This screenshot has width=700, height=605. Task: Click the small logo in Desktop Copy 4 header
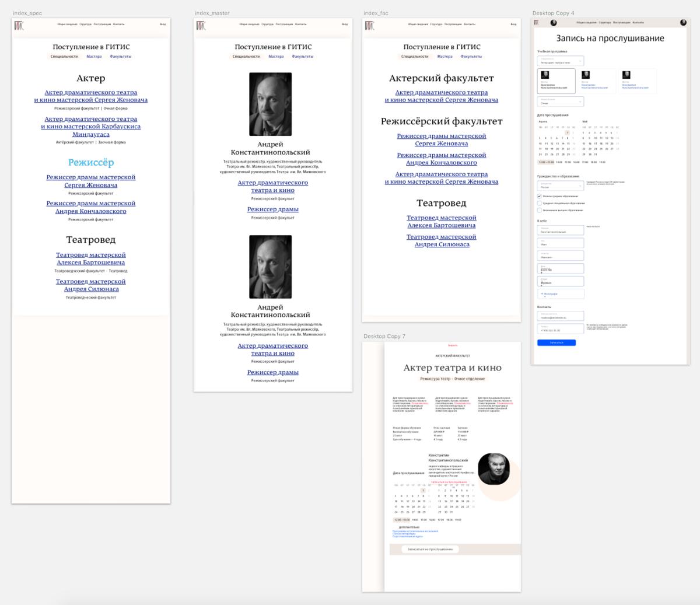pos(537,22)
